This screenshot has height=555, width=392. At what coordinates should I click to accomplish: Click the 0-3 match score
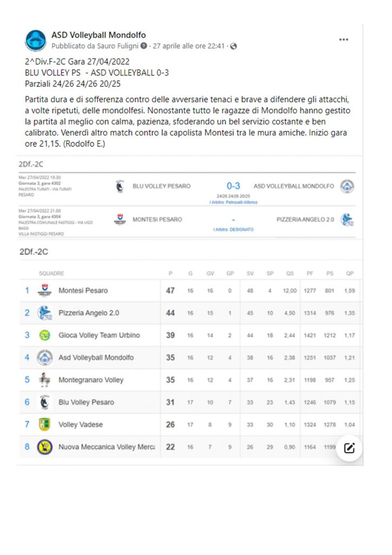click(233, 186)
